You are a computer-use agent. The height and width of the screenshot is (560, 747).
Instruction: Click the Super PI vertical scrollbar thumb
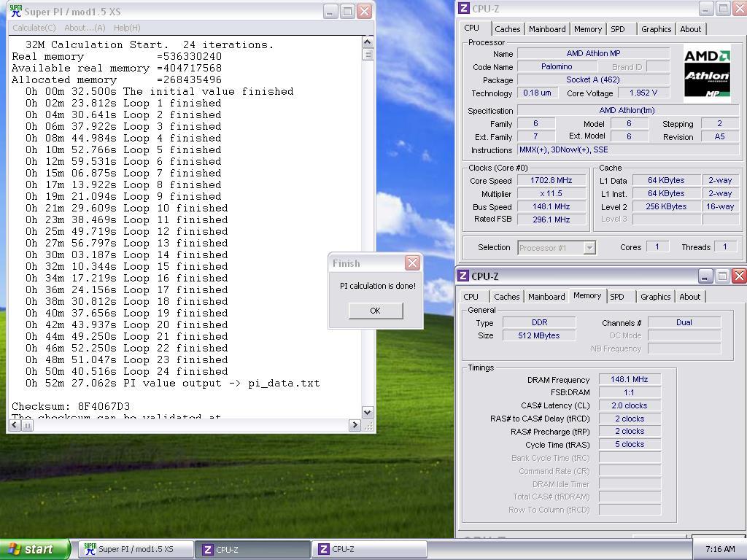coord(368,54)
